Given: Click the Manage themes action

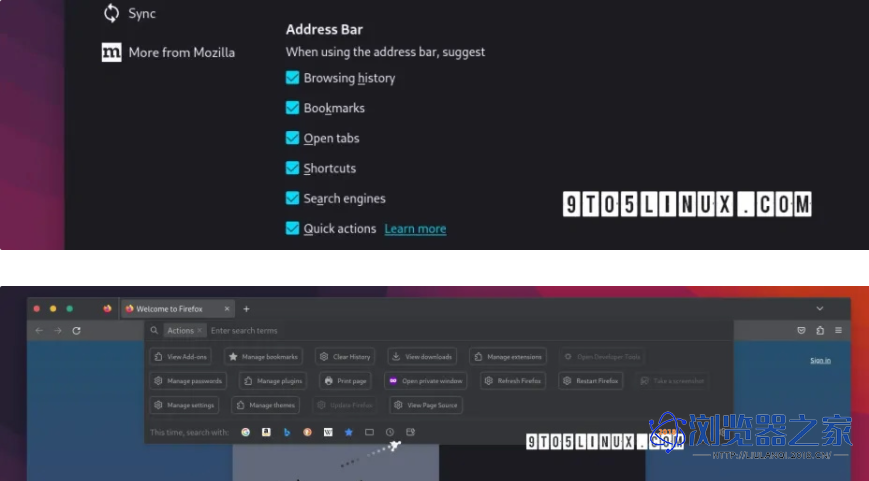Looking at the screenshot, I should tap(265, 405).
